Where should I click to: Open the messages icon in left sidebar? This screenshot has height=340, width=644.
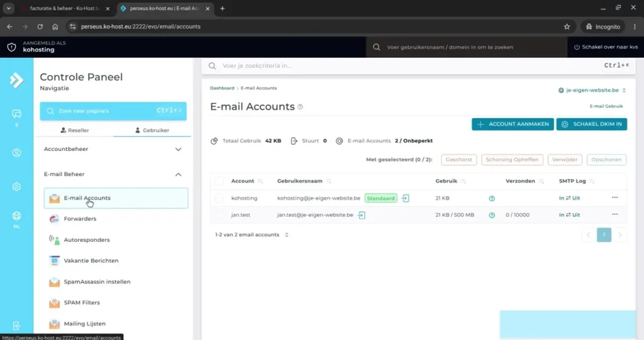16,114
